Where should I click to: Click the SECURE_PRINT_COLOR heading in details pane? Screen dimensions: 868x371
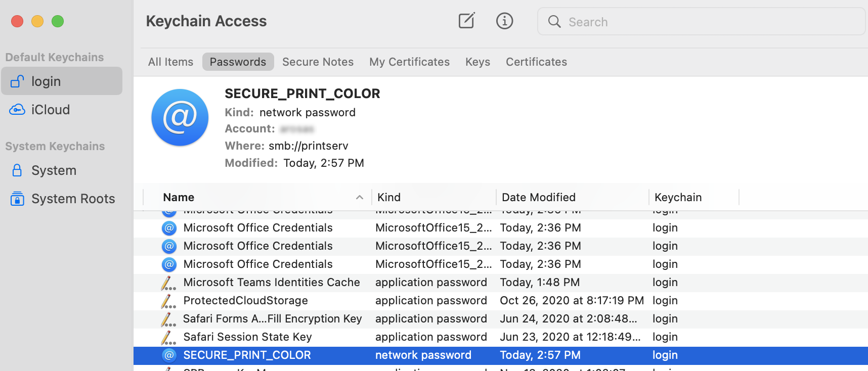point(302,94)
